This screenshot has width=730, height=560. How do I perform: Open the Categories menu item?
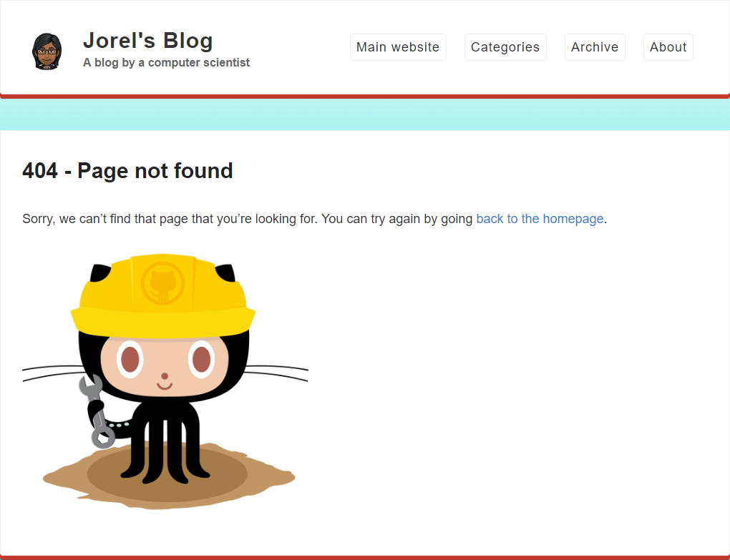(505, 47)
